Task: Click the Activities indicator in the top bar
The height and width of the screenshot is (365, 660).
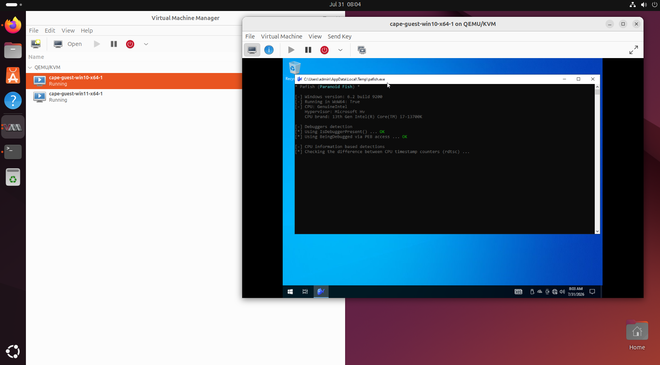Action: [x=14, y=5]
